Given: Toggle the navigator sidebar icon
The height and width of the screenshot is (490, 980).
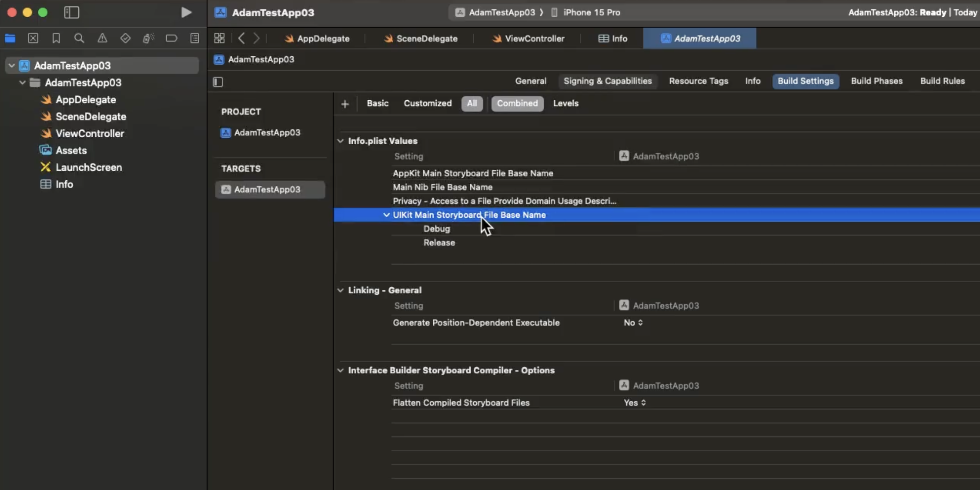Looking at the screenshot, I should click(72, 12).
